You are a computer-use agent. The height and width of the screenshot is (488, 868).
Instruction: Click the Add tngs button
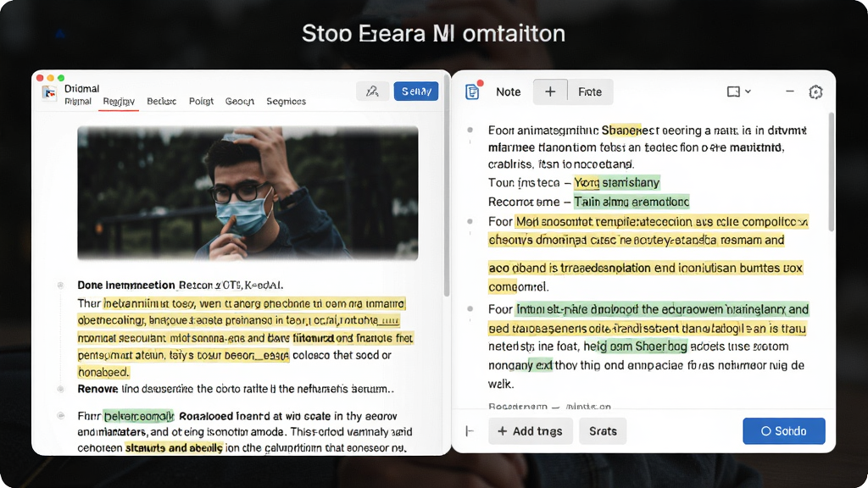pyautogui.click(x=531, y=431)
